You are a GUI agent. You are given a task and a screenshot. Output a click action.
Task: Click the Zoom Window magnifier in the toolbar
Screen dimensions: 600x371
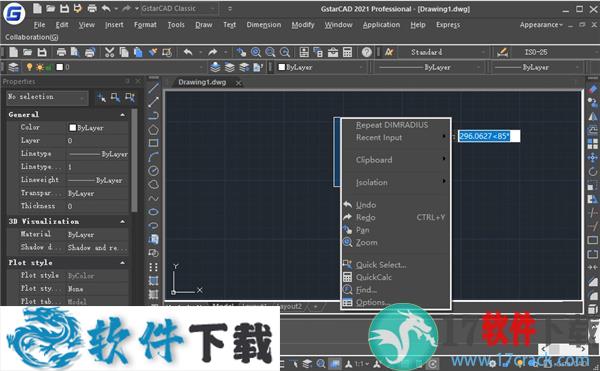[270, 52]
